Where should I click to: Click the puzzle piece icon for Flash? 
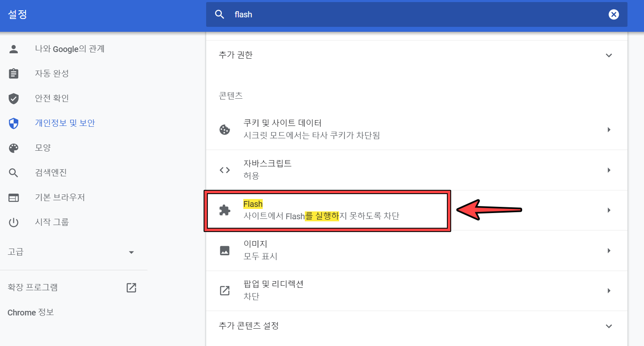(x=225, y=210)
